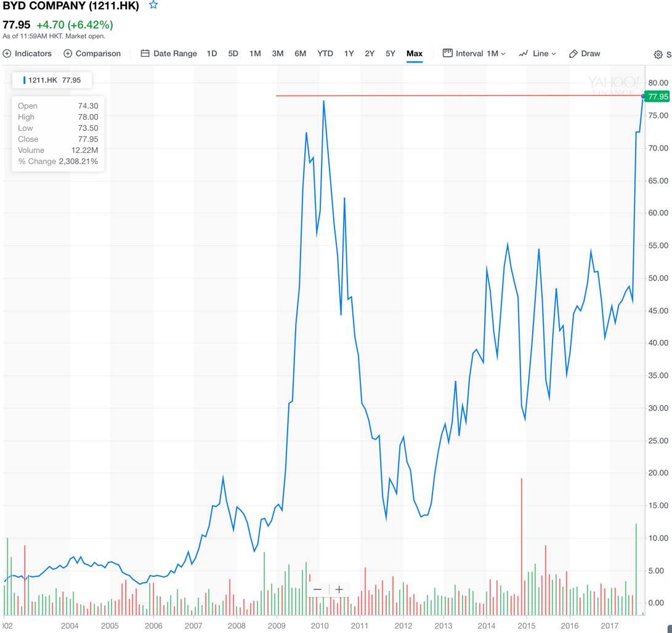This screenshot has width=672, height=633.
Task: Click the 2010 label on time axis
Action: click(320, 626)
